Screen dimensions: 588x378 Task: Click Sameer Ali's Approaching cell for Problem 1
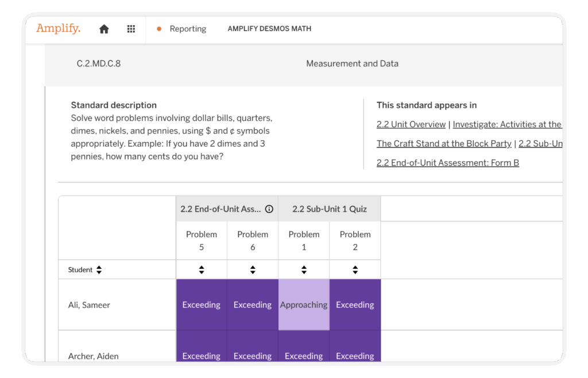[304, 305]
